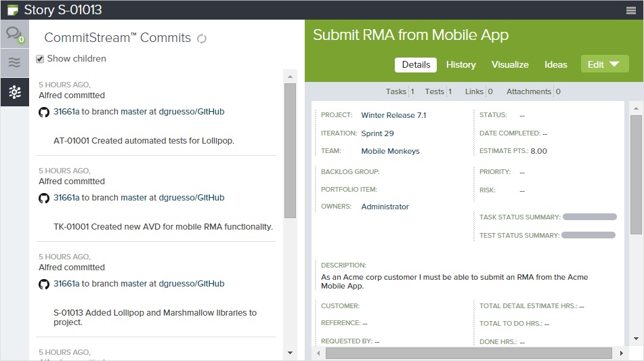
Task: Uncheck the Show children checkbox
Action: click(40, 59)
